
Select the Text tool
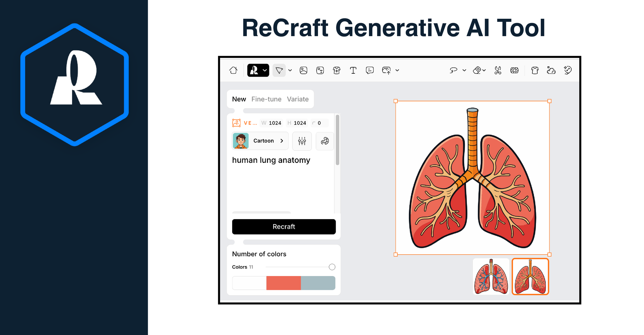coord(353,70)
